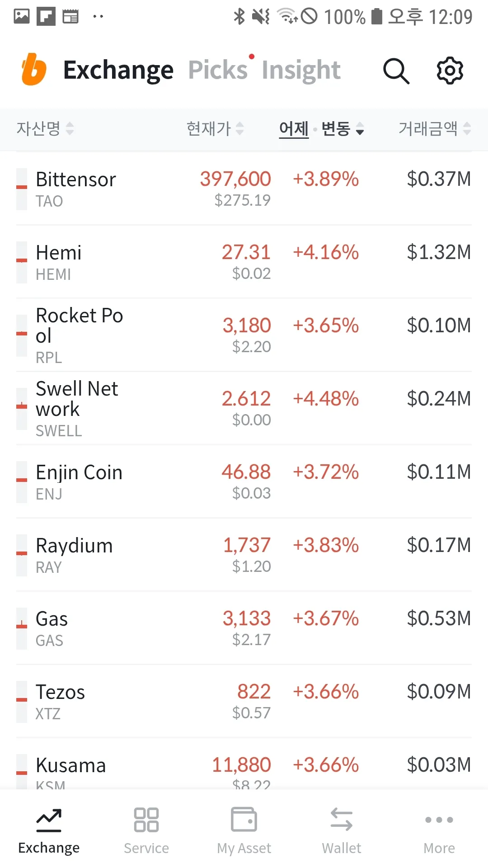Open My Asset wallet icon

pos(244,820)
